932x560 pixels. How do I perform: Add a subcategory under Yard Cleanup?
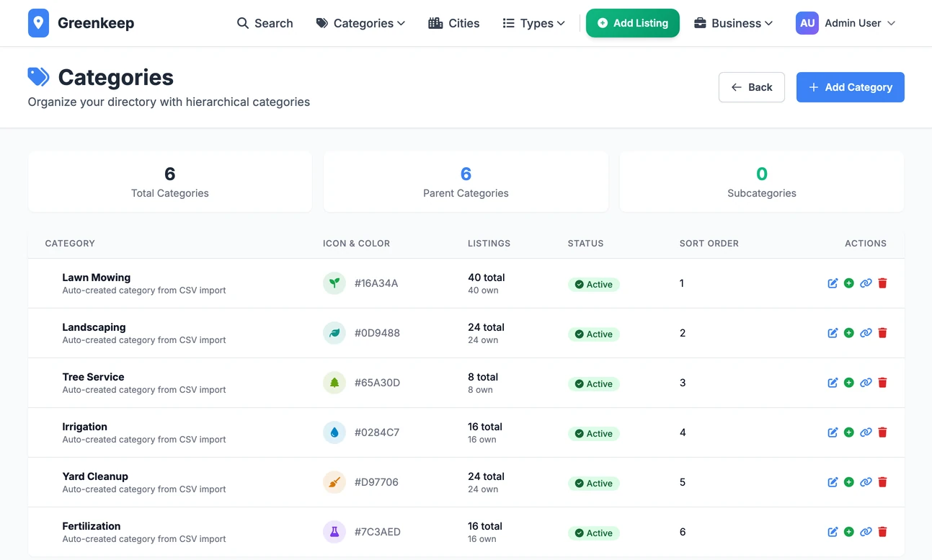[x=849, y=482]
